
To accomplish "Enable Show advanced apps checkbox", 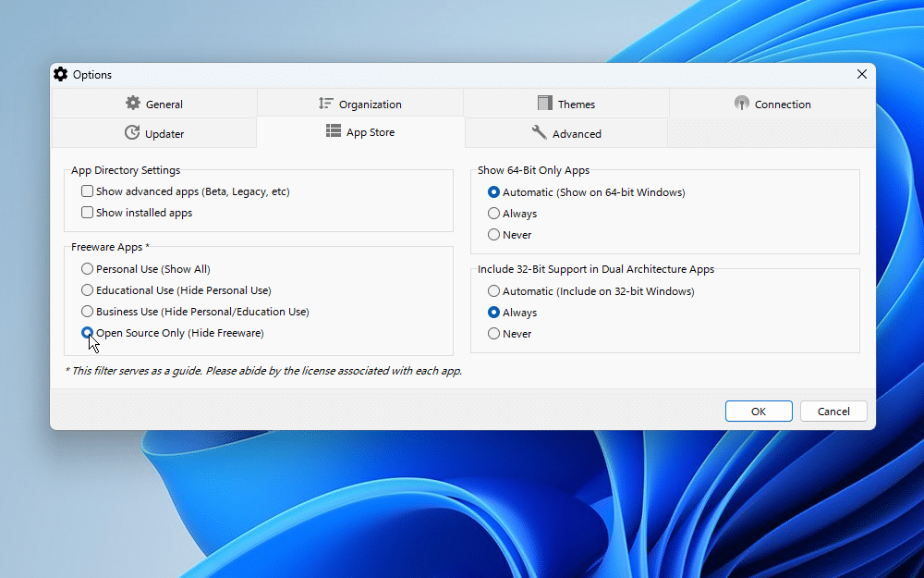I will click(x=87, y=191).
